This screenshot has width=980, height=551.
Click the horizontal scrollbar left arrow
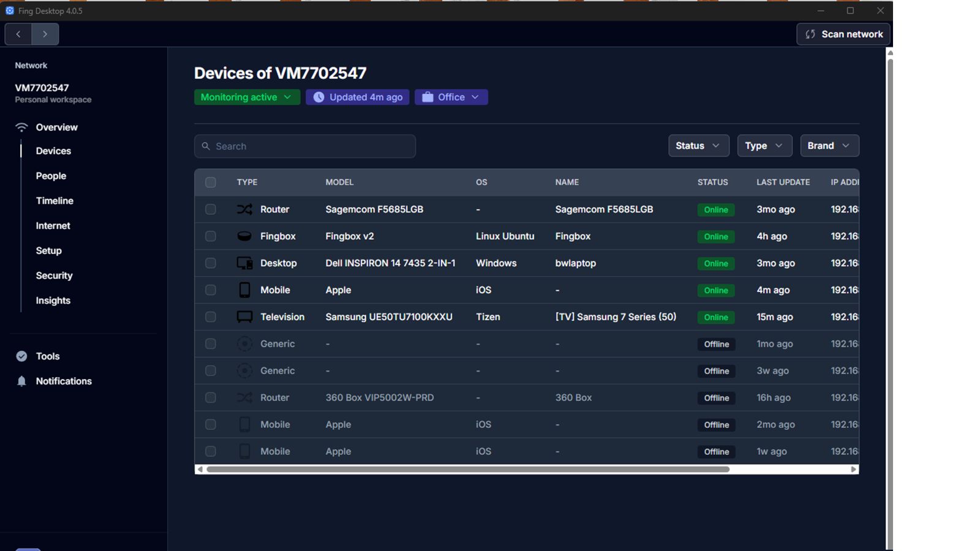[x=200, y=470]
